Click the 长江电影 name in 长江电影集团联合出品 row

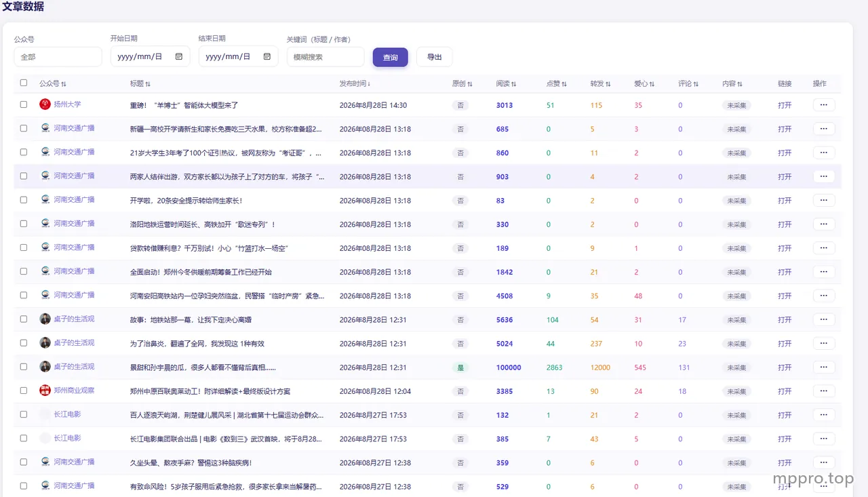[x=68, y=438]
